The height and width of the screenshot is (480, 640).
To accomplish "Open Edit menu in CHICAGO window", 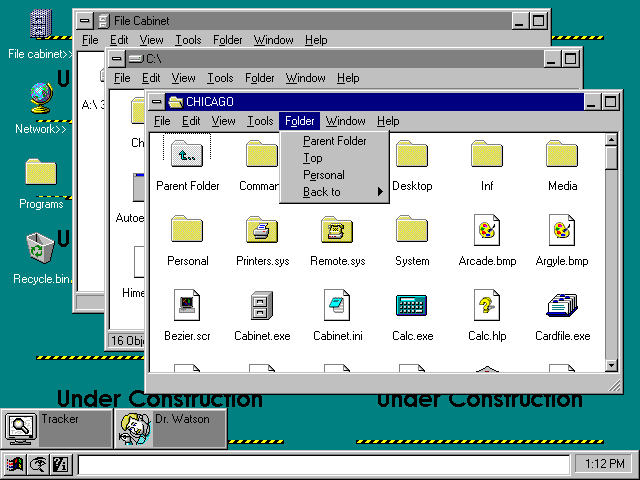I will pos(191,121).
